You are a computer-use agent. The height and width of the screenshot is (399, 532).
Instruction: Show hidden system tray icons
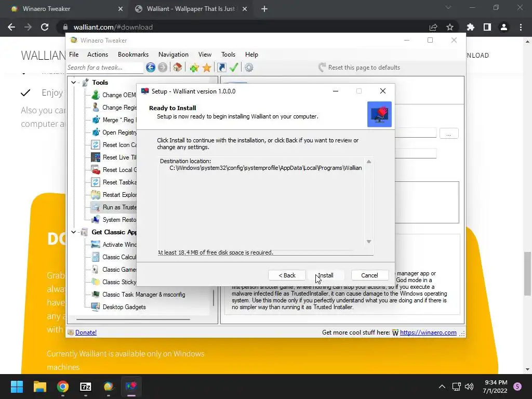pyautogui.click(x=442, y=387)
